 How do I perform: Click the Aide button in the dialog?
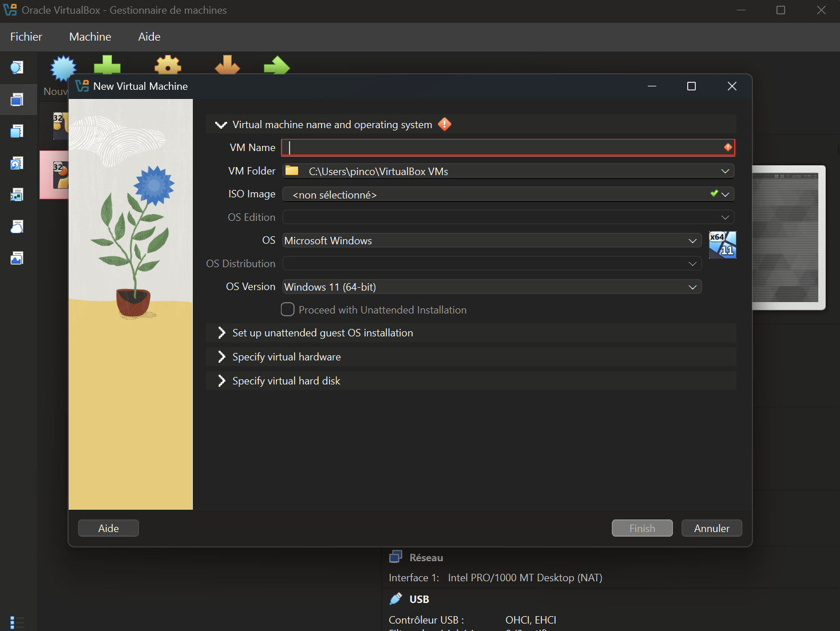tap(109, 528)
